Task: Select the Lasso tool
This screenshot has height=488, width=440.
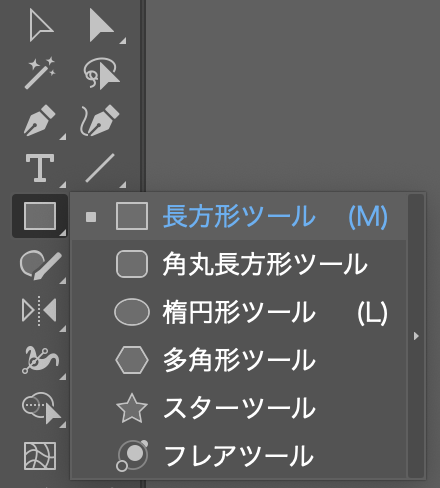Action: pyautogui.click(x=101, y=73)
